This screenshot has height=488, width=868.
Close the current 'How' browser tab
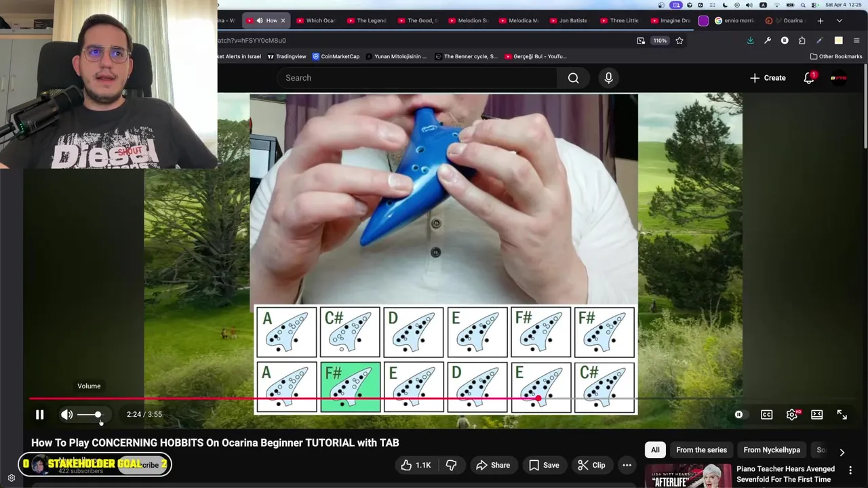click(283, 20)
